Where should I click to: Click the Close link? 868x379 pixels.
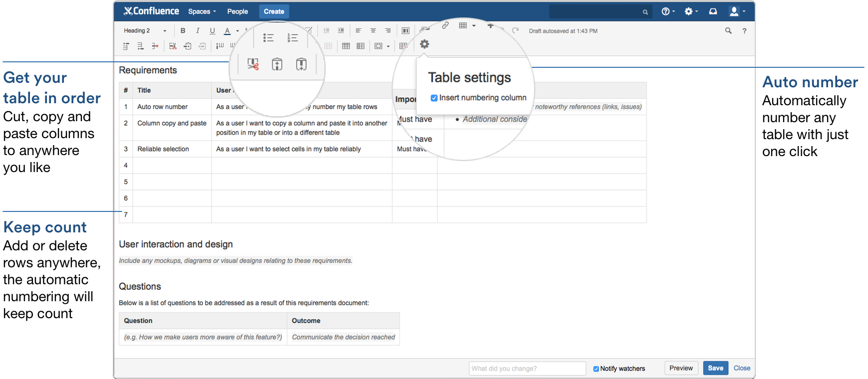tap(742, 368)
